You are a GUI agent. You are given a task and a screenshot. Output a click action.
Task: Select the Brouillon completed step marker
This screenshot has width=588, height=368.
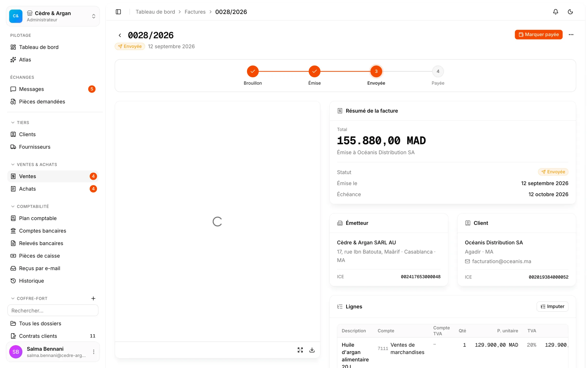click(x=253, y=71)
